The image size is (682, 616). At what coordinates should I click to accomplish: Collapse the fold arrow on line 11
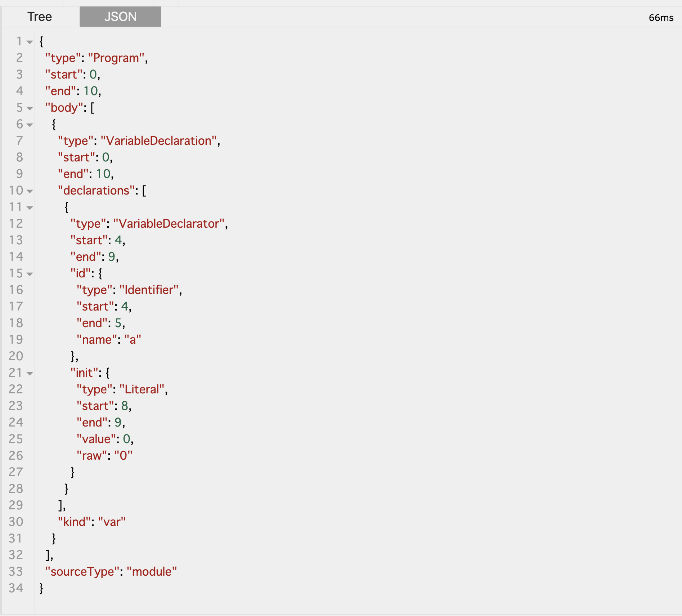(x=30, y=208)
